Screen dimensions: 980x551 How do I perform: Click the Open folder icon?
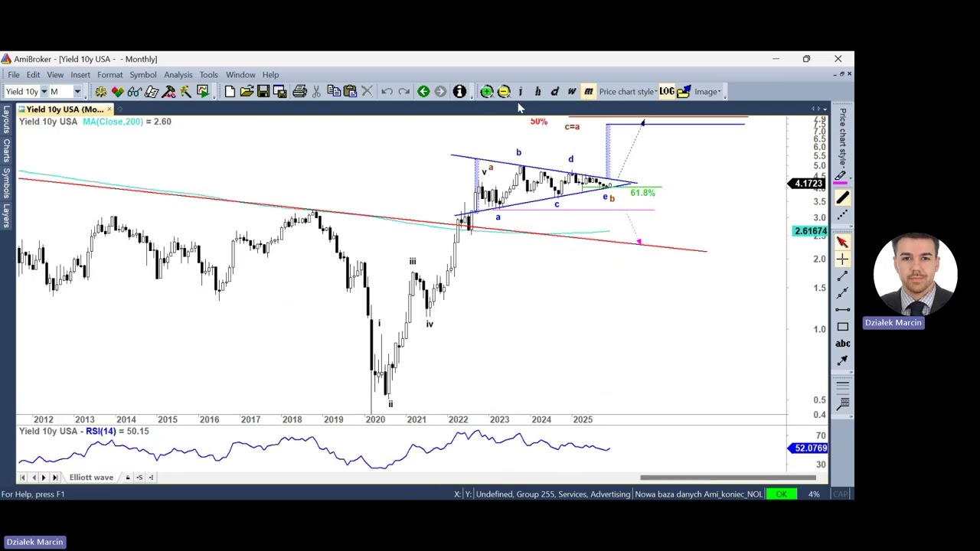pyautogui.click(x=247, y=92)
